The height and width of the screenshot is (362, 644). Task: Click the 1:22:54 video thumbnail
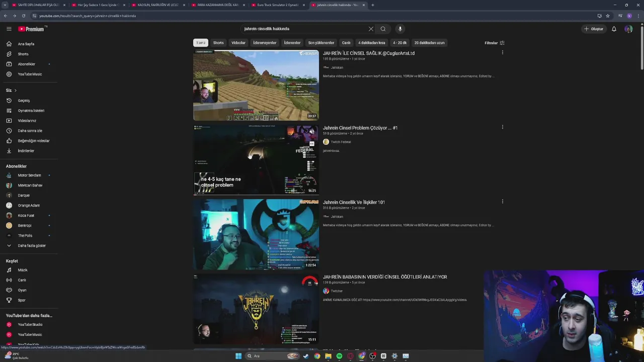click(256, 234)
